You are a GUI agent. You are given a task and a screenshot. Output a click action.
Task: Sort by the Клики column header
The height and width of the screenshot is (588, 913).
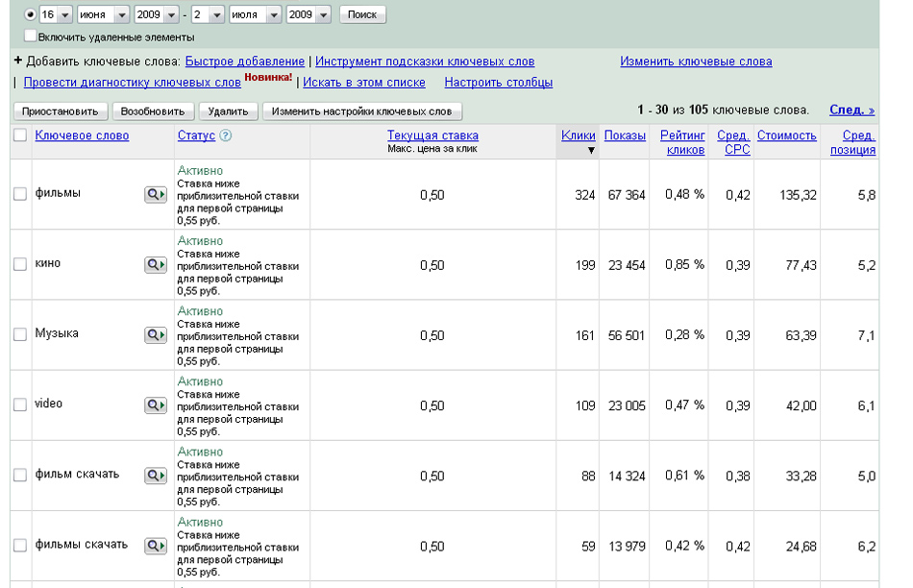(x=579, y=135)
